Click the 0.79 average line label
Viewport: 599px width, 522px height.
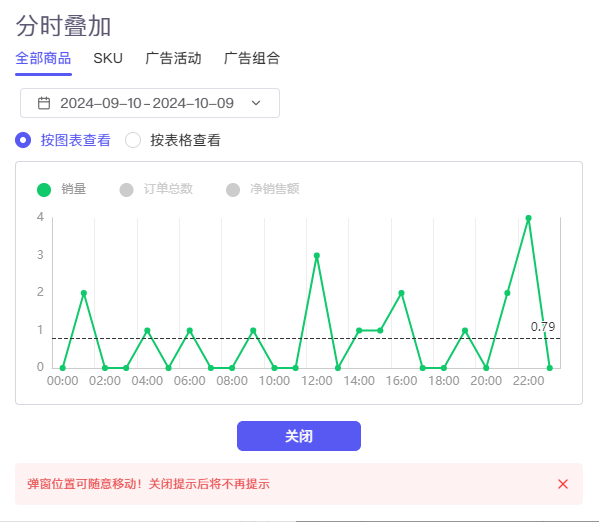(x=543, y=327)
